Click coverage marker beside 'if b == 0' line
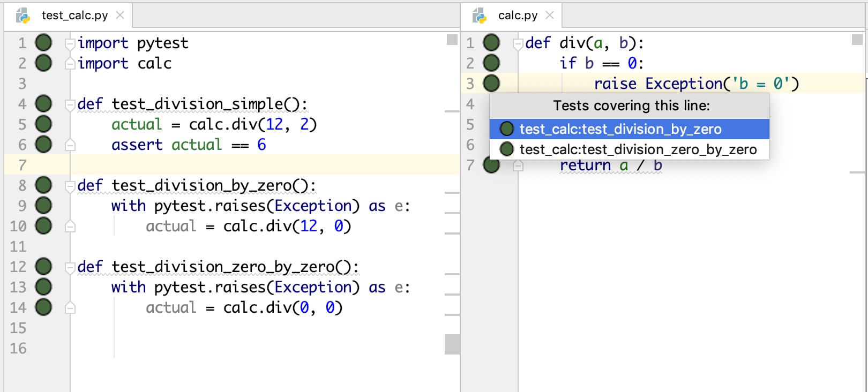 [x=491, y=63]
